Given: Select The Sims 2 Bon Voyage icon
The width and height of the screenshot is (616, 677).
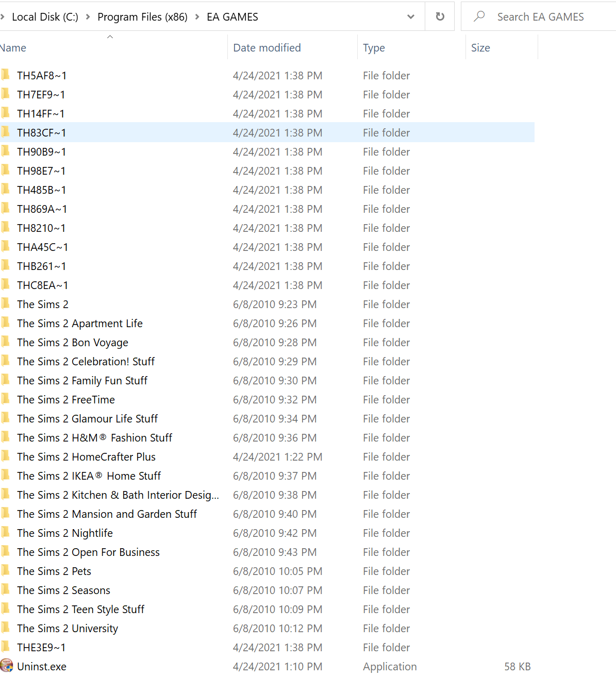Looking at the screenshot, I should click(x=6, y=342).
